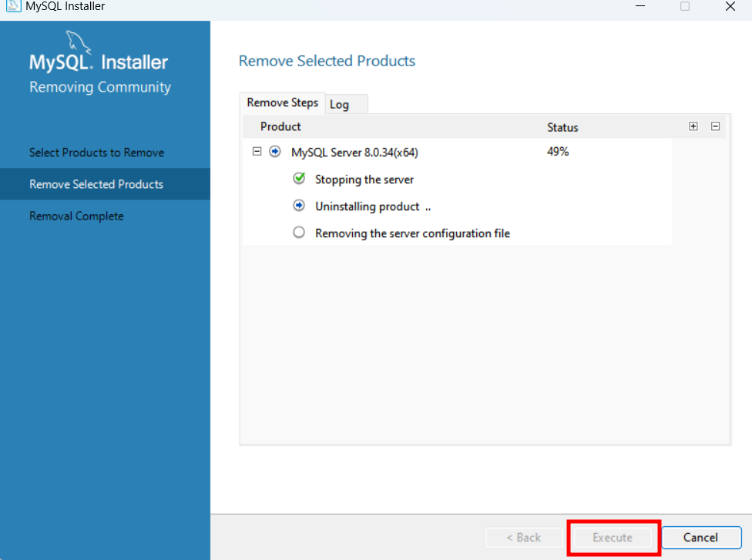Open Select Products to Remove step

coord(97,153)
